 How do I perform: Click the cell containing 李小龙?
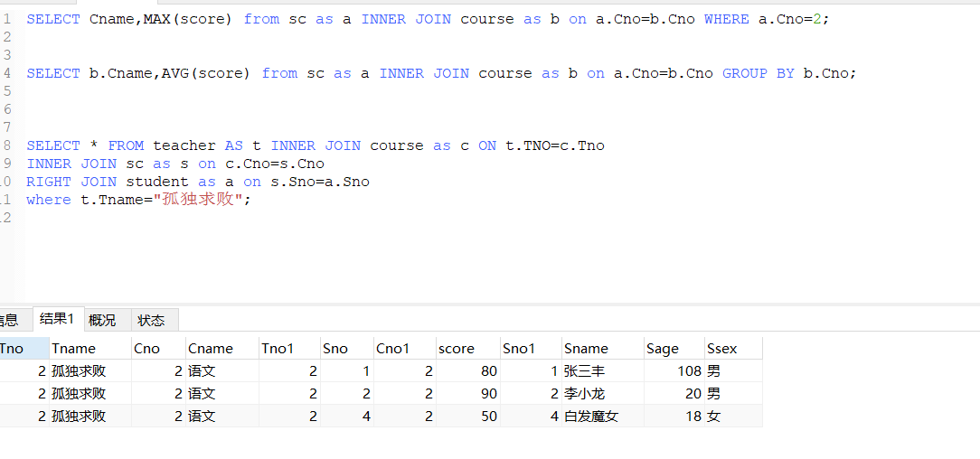[584, 394]
